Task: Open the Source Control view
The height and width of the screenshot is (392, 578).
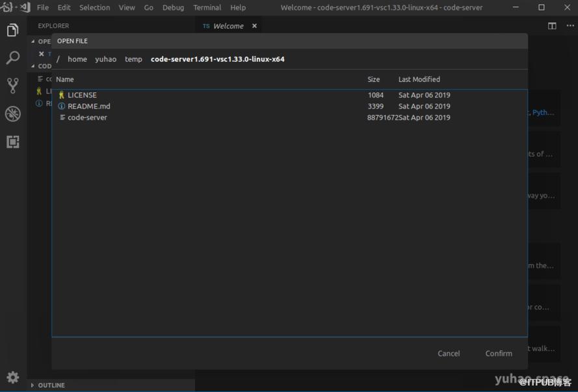Action: (13, 85)
